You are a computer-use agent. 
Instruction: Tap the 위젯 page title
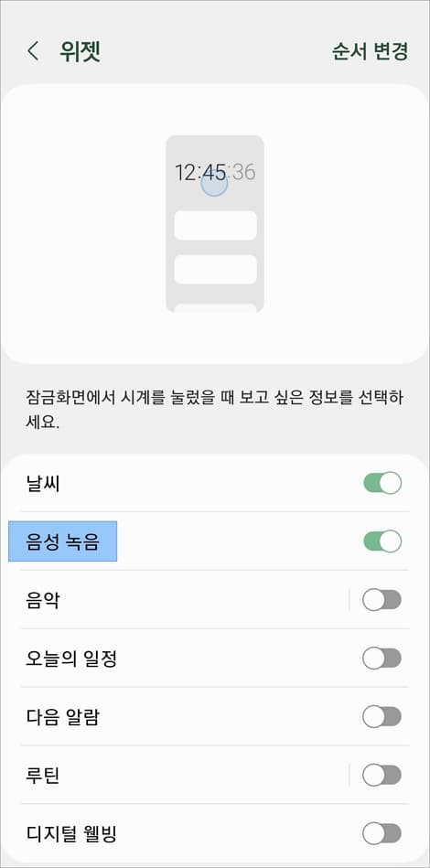[80, 51]
